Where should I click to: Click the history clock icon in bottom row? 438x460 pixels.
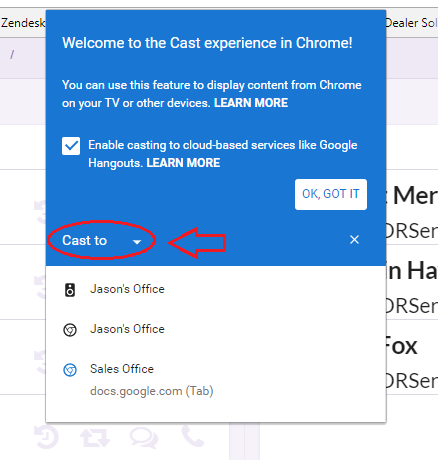tap(46, 437)
